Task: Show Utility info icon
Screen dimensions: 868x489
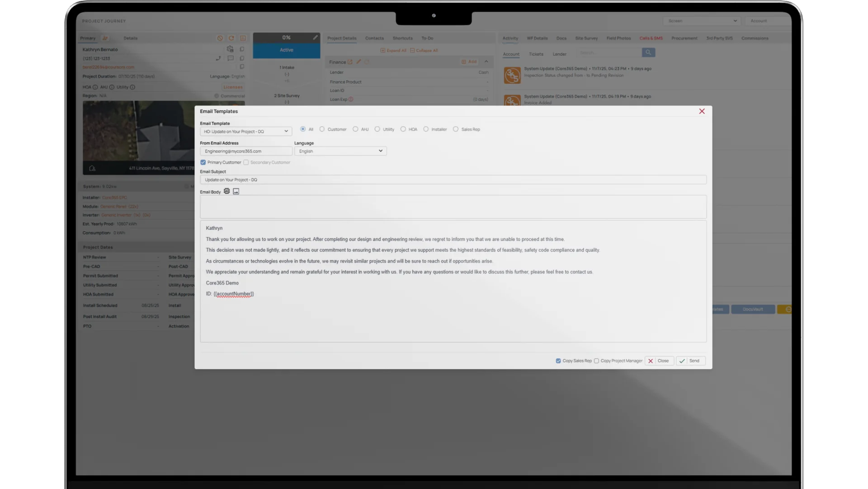Action: tap(132, 87)
